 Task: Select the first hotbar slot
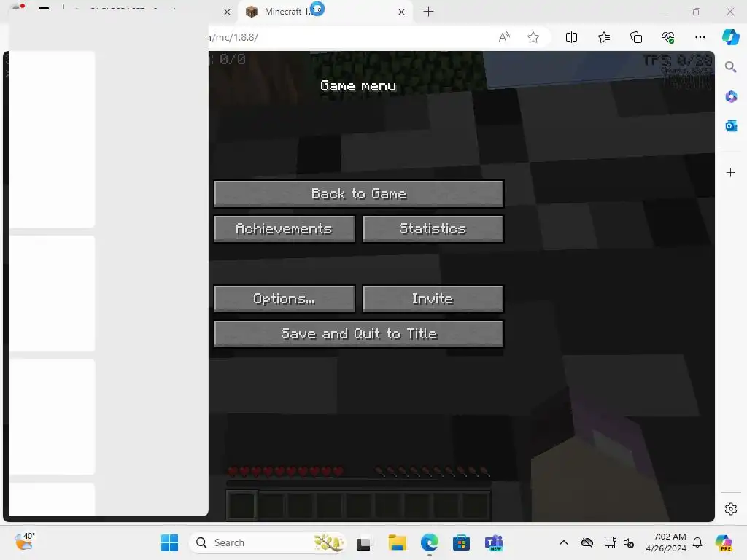(x=242, y=505)
